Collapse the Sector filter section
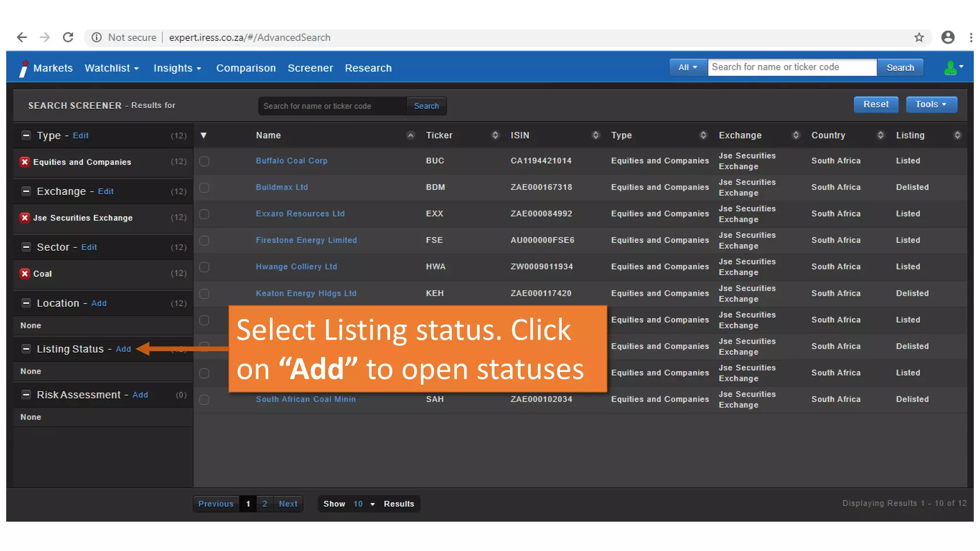The height and width of the screenshot is (551, 980). click(26, 247)
